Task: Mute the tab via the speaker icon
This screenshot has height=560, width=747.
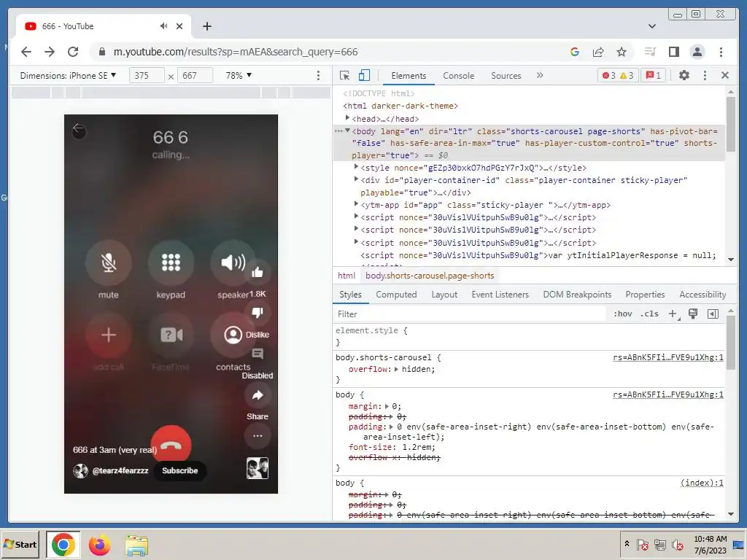Action: pos(164,26)
